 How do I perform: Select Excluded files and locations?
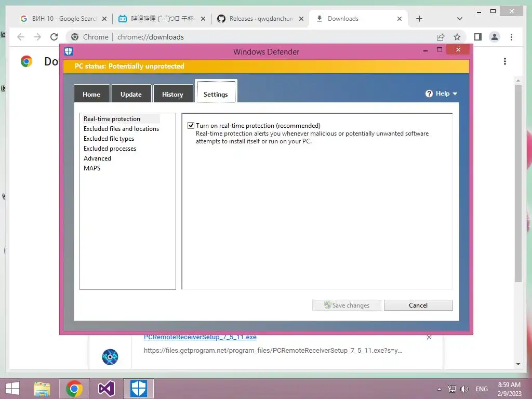click(x=121, y=129)
